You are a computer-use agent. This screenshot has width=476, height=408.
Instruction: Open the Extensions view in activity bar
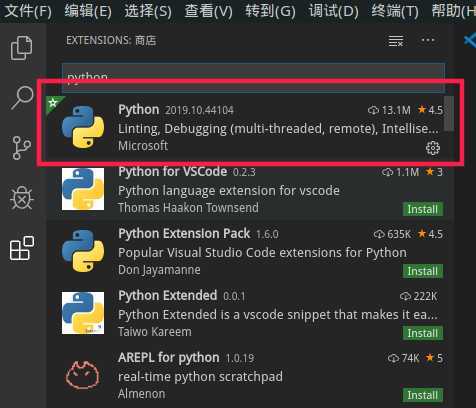click(22, 248)
